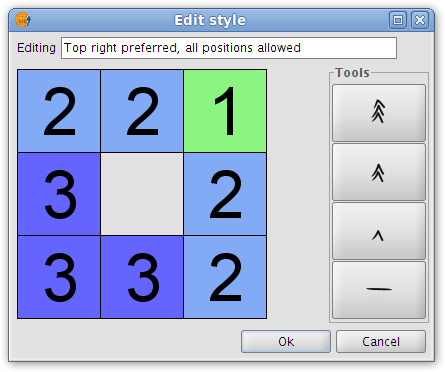
Task: Click the top-left grid cell numbered 2
Action: point(59,111)
